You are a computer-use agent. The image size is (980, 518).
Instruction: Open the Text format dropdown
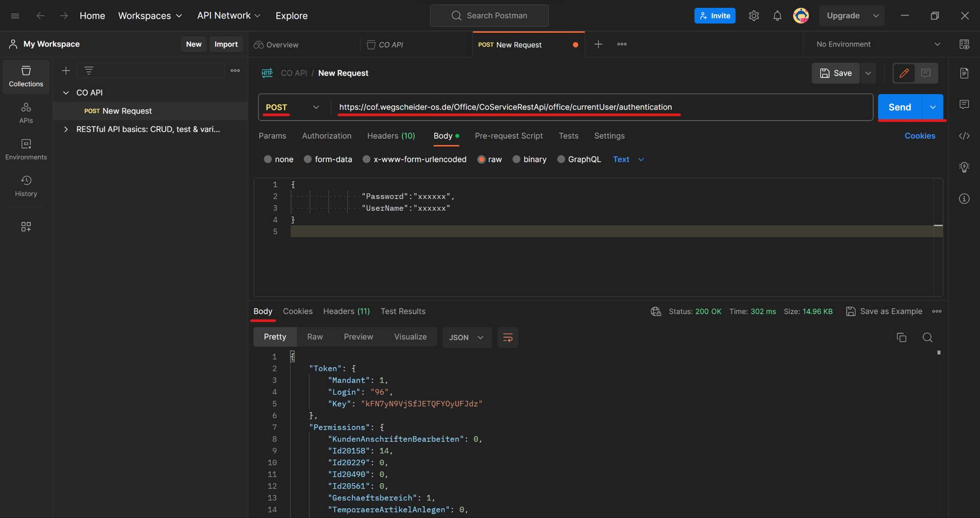(628, 159)
